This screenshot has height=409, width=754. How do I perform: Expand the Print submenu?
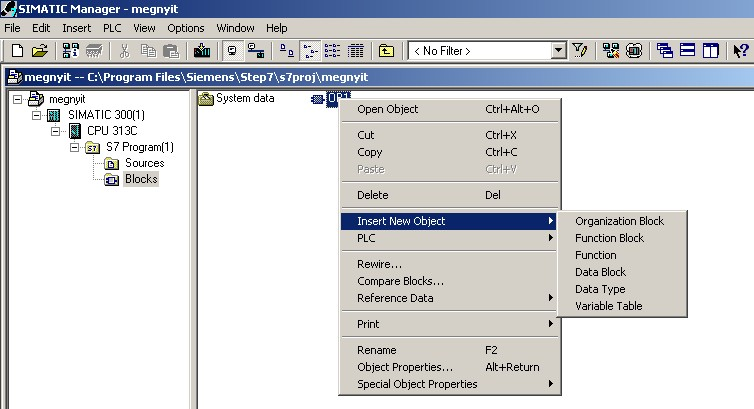(450, 324)
